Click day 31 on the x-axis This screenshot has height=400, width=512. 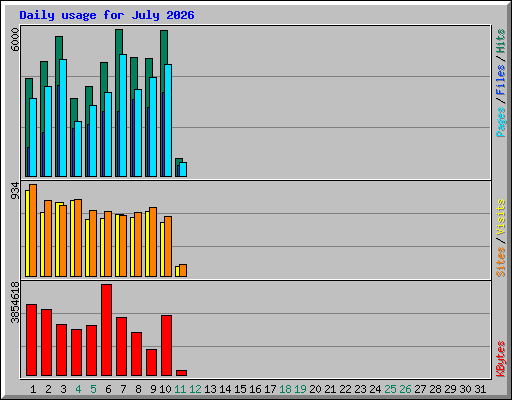480,389
